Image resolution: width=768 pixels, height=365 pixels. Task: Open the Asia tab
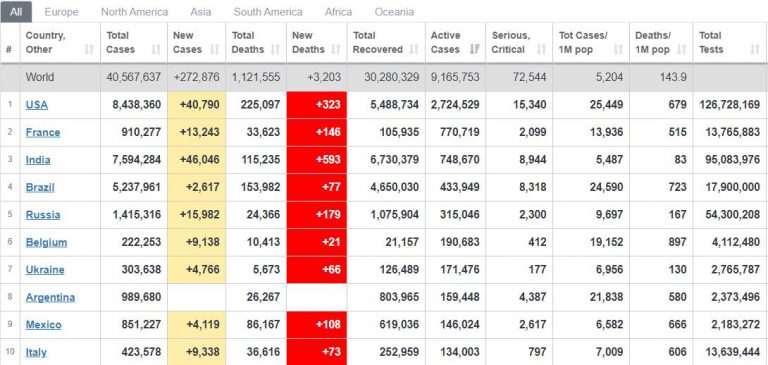coord(201,12)
